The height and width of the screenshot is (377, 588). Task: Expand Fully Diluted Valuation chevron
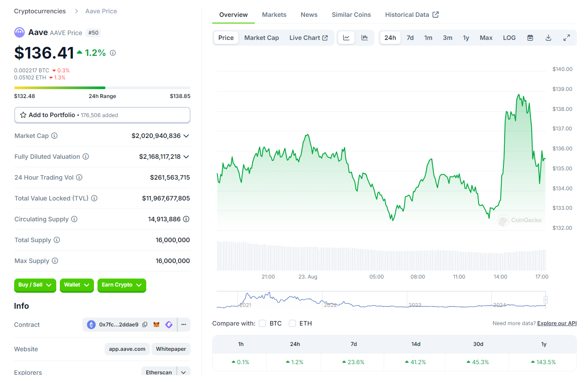186,157
